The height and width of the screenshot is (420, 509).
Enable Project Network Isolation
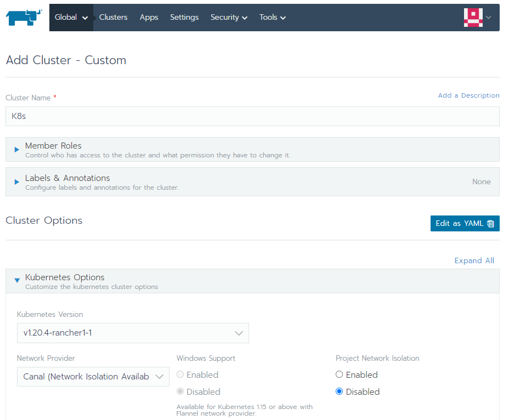339,374
